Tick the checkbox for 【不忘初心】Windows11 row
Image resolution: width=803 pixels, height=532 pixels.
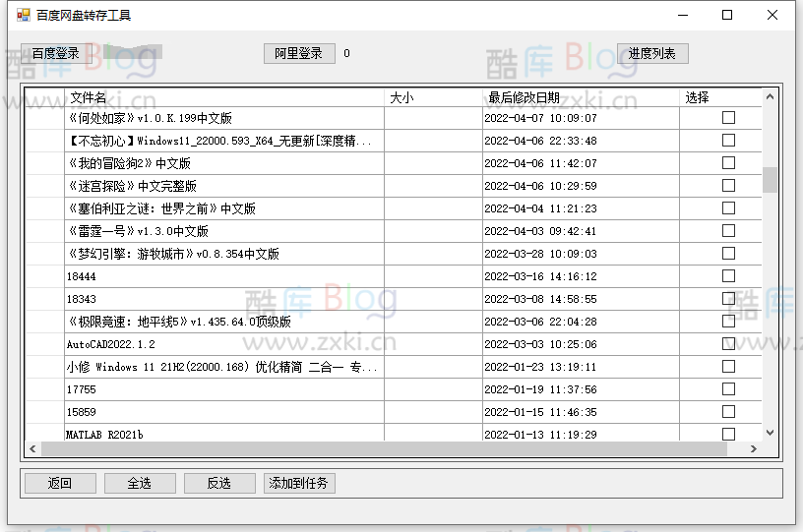(x=728, y=141)
